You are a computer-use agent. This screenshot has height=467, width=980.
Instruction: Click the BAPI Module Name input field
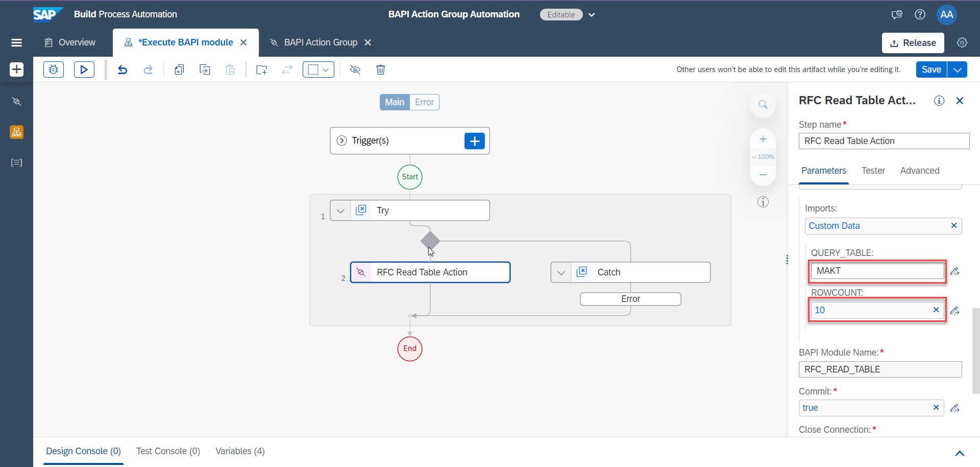tap(880, 369)
